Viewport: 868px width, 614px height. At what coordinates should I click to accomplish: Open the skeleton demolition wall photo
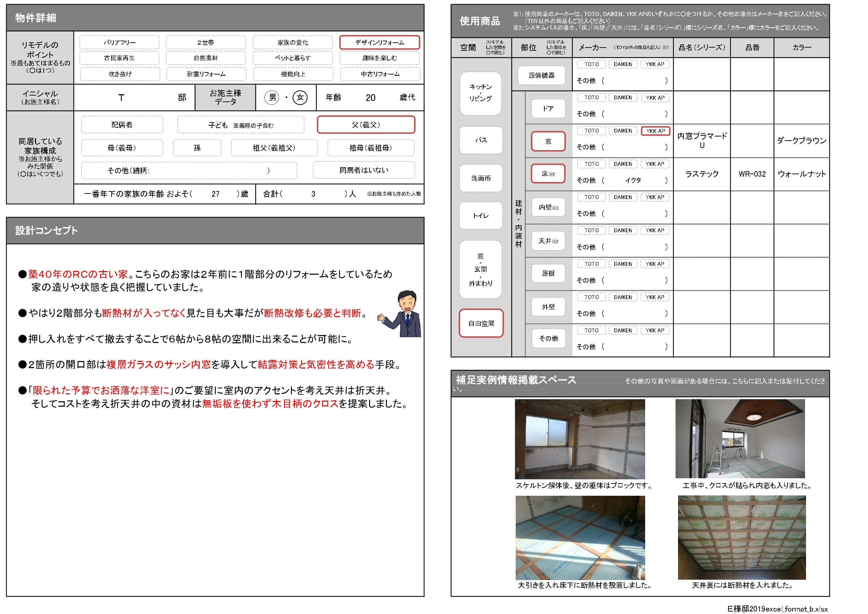point(580,439)
